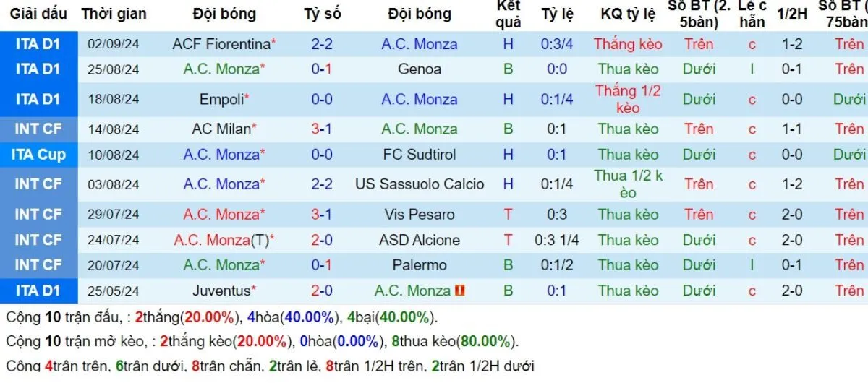Select the Thời gian column header
Image resolution: width=868 pixels, height=383 pixels.
point(114,14)
